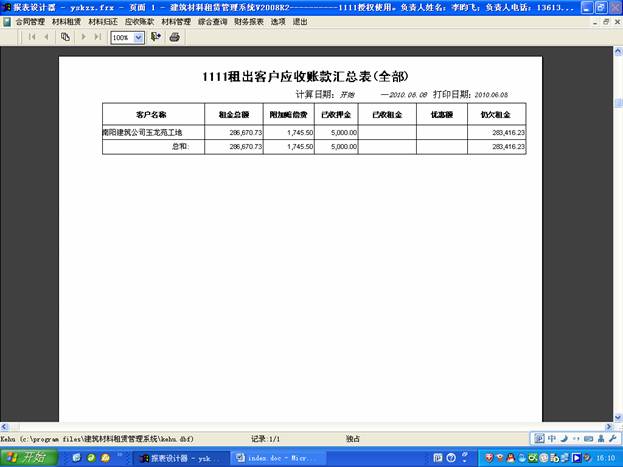Image resolution: width=623 pixels, height=467 pixels.
Task: Open the 材料归还 menu
Action: [x=103, y=20]
